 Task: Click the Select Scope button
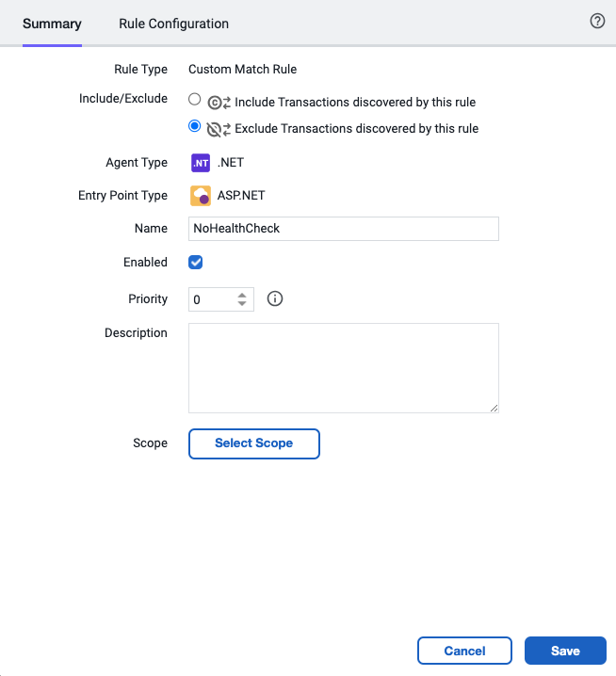click(x=254, y=443)
